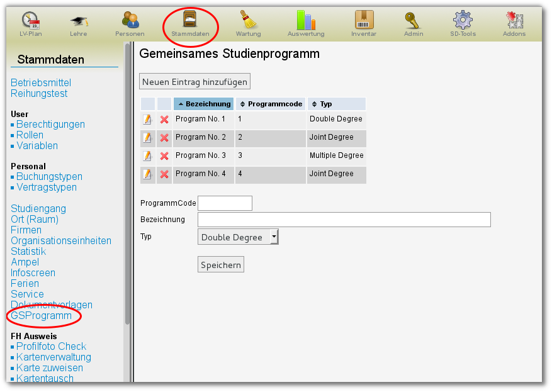Click the Lehre graduation cap icon
This screenshot has height=392, width=552.
point(79,21)
